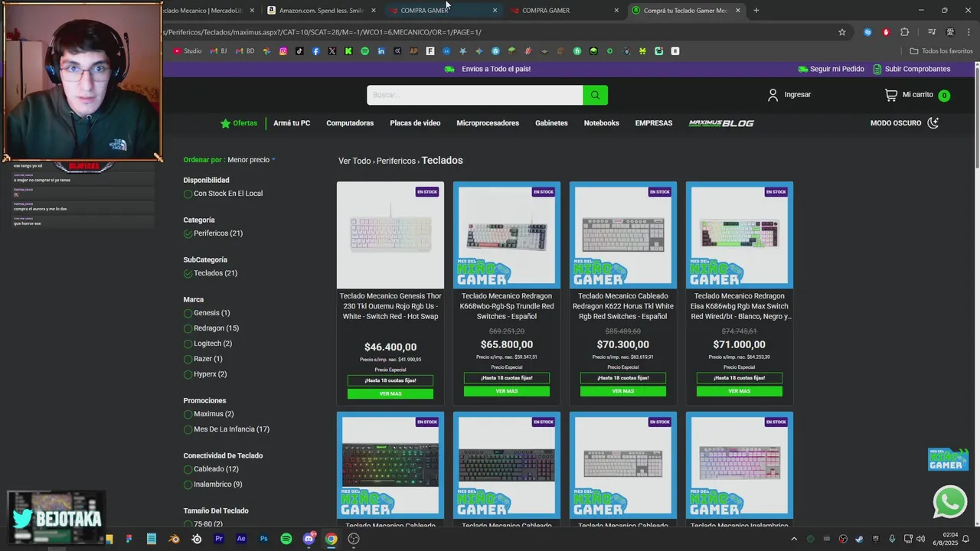
Task: Open Discord from the taskbar
Action: [309, 539]
